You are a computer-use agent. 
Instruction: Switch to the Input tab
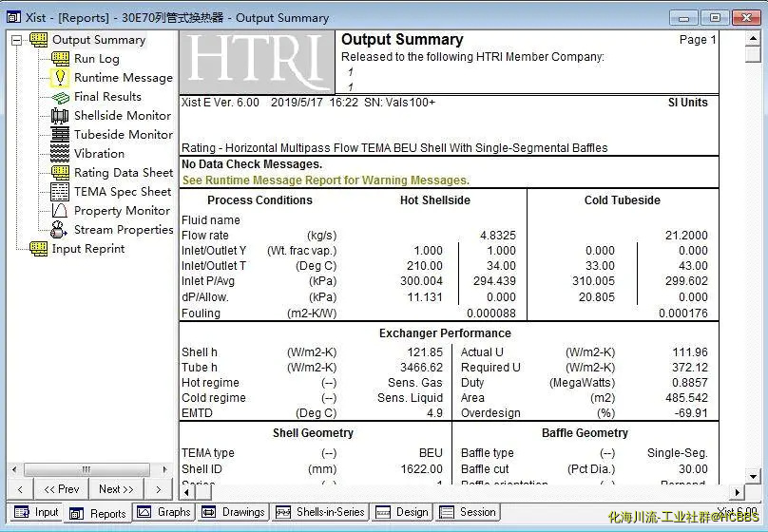coord(36,512)
